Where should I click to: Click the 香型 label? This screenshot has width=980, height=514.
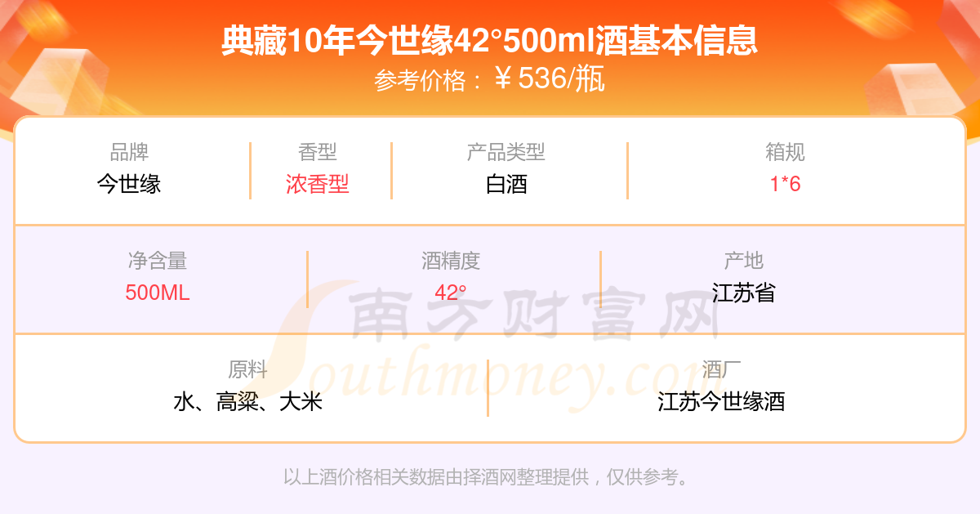pyautogui.click(x=318, y=152)
